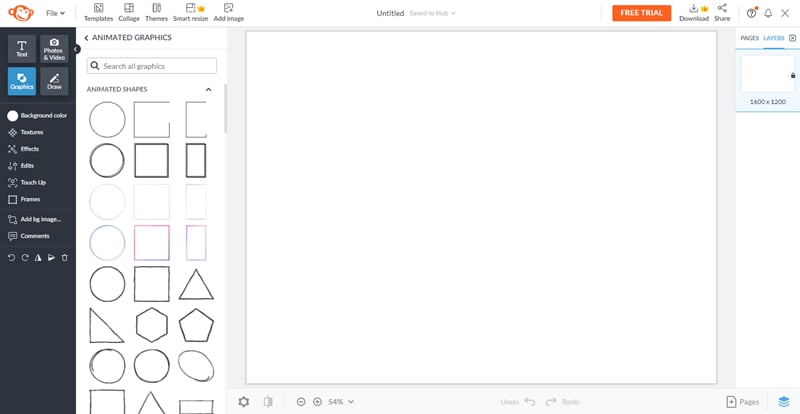
Task: Click the PicMonkey monkey logo
Action: coord(21,13)
